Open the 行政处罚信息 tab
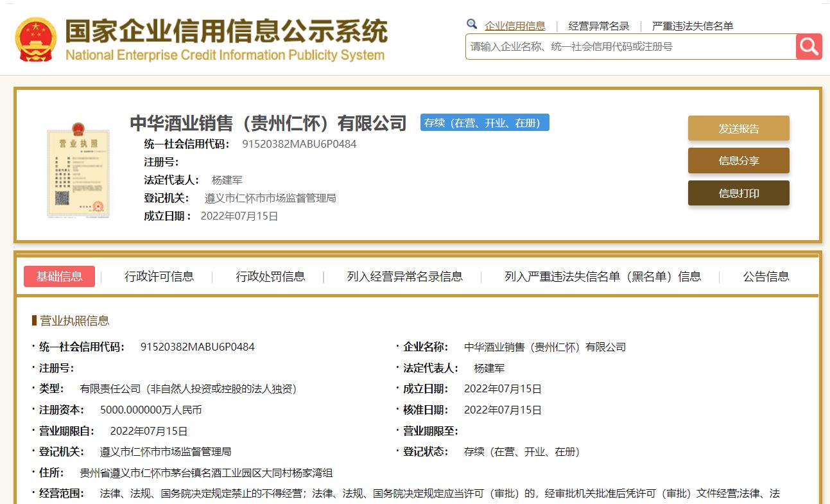This screenshot has width=830, height=504. [x=270, y=277]
